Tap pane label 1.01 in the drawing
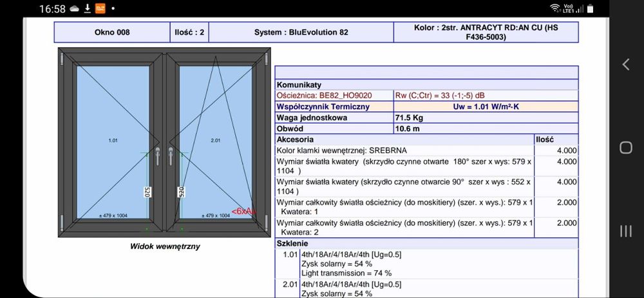Image resolution: width=644 pixels, height=298 pixels. (x=113, y=141)
